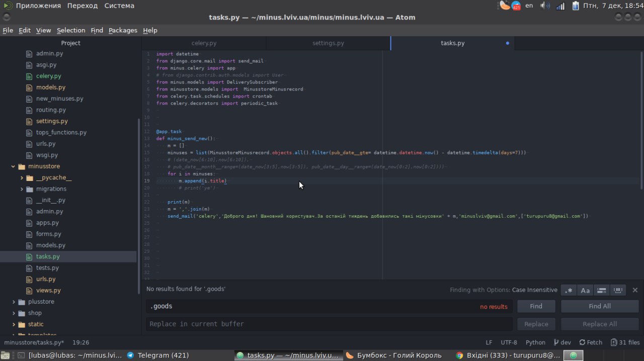
Task: Click the UTF-8 encoding selector
Action: coord(509,342)
